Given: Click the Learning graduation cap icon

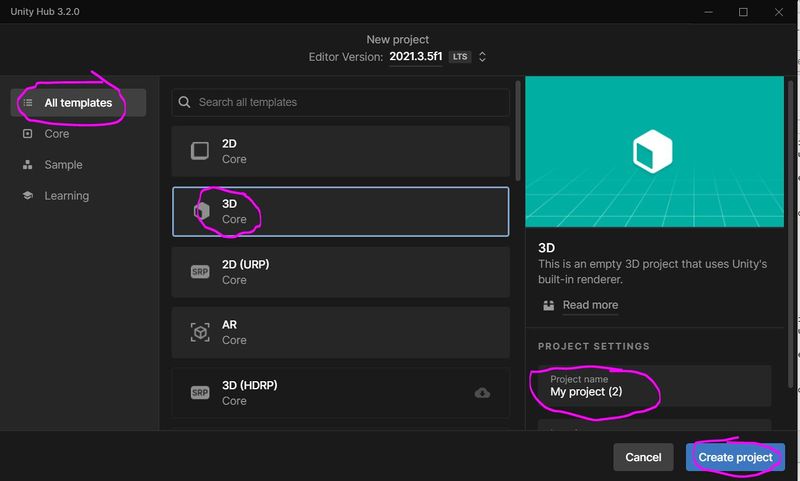Looking at the screenshot, I should [28, 196].
